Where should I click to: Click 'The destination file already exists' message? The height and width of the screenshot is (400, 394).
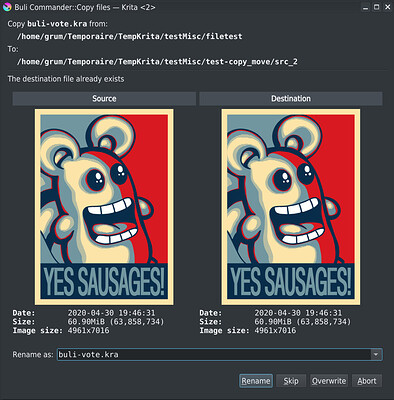[66, 79]
